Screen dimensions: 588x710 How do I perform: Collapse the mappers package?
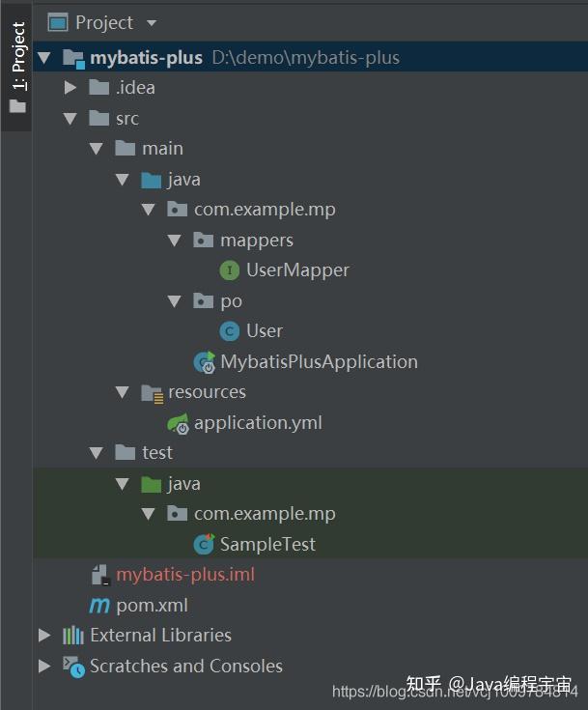click(x=174, y=240)
